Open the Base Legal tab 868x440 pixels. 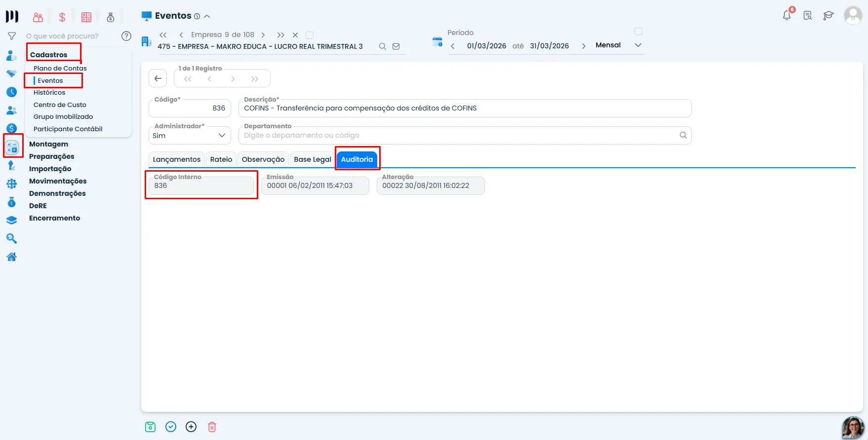(x=313, y=159)
